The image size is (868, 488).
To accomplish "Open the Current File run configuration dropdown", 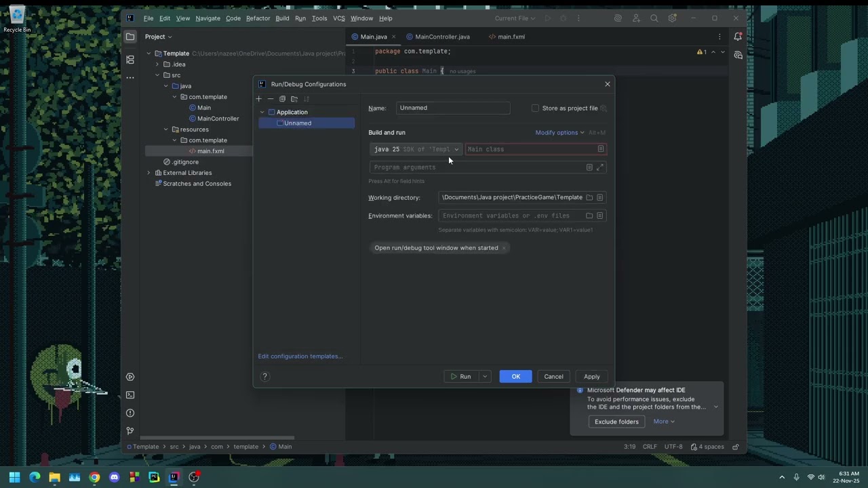I will tap(515, 18).
